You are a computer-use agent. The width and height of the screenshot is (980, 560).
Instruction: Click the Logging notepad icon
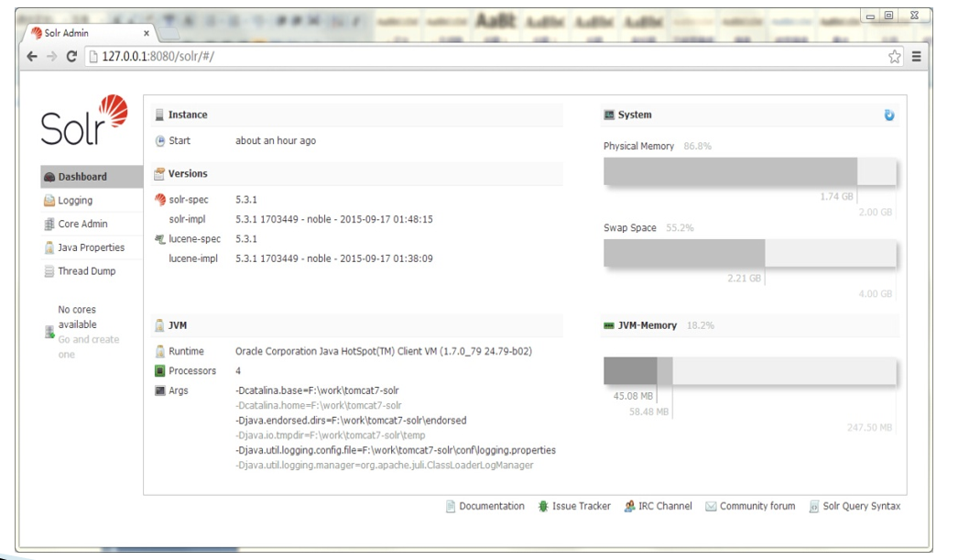coord(49,200)
